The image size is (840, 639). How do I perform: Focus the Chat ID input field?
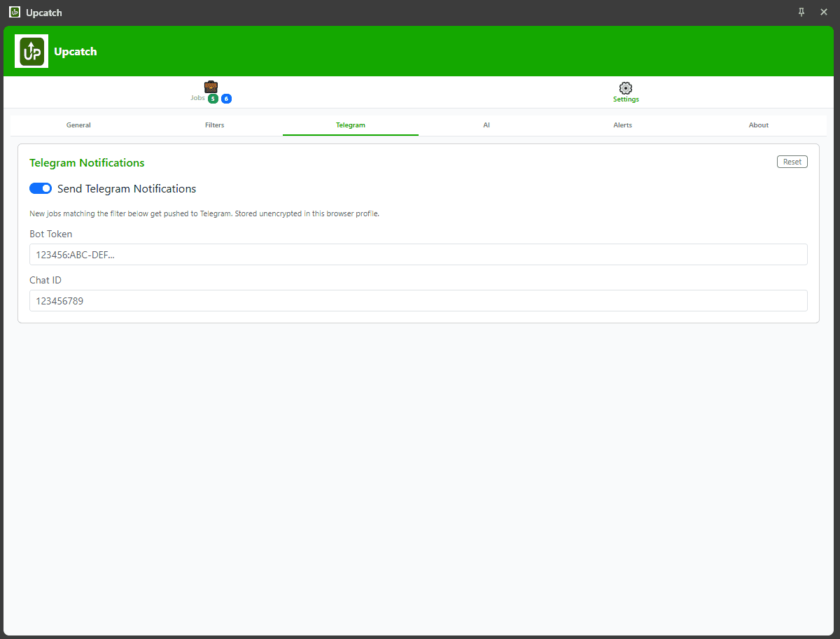(419, 301)
